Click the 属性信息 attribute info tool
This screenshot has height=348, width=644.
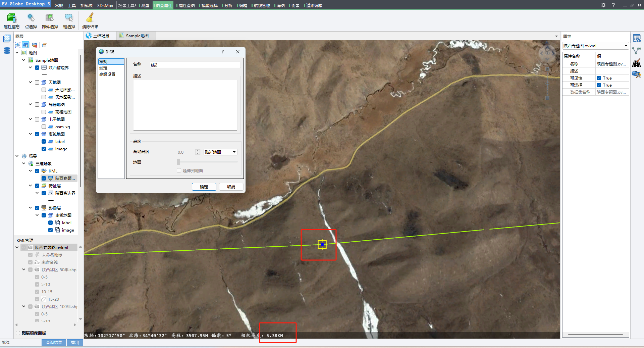pyautogui.click(x=11, y=21)
